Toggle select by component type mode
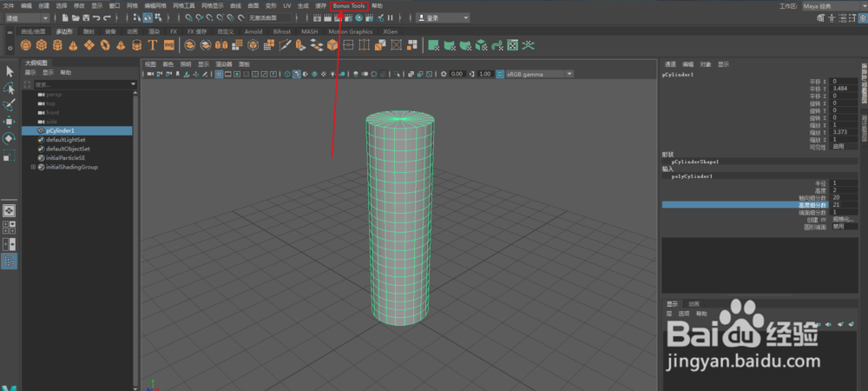868x391 pixels. tap(158, 17)
